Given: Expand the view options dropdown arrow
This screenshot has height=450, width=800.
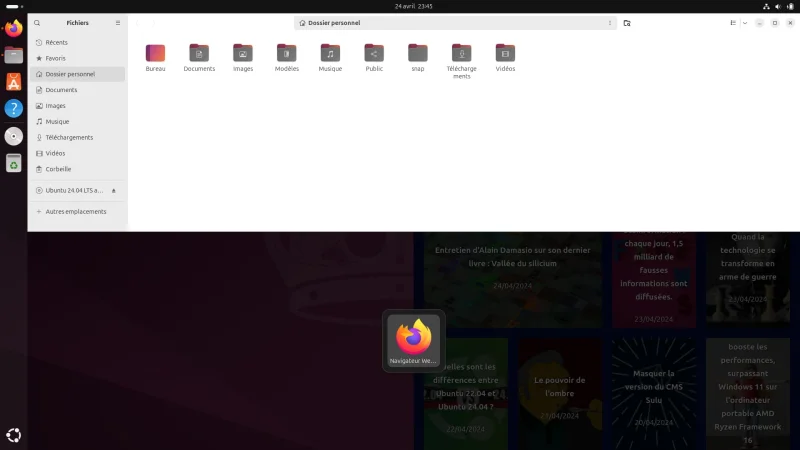Looking at the screenshot, I should (x=745, y=23).
